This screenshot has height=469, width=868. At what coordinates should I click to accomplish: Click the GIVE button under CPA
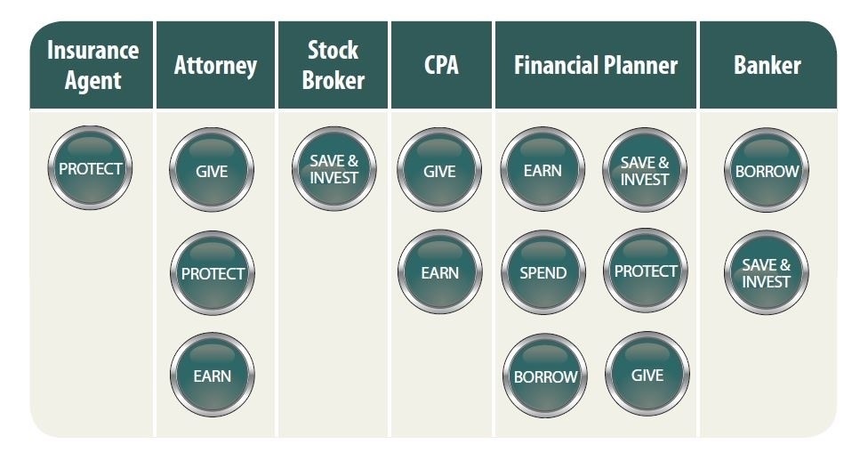(439, 171)
